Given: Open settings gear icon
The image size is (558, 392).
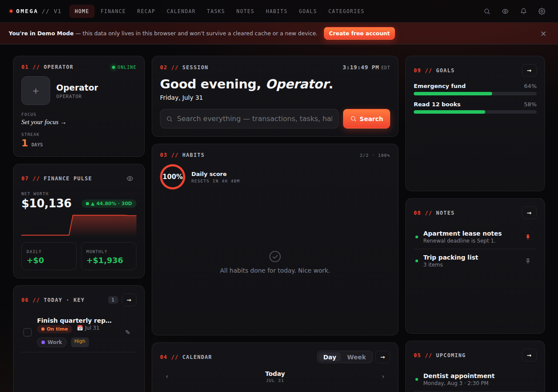Looking at the screenshot, I should coord(542,11).
